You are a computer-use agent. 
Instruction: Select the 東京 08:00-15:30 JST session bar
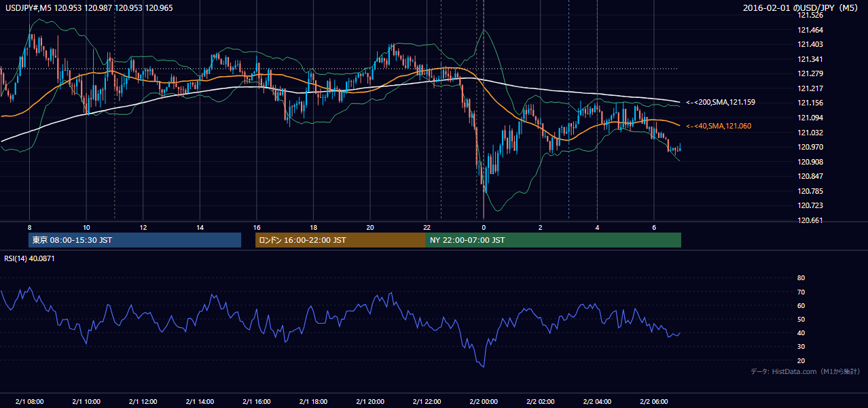(135, 240)
